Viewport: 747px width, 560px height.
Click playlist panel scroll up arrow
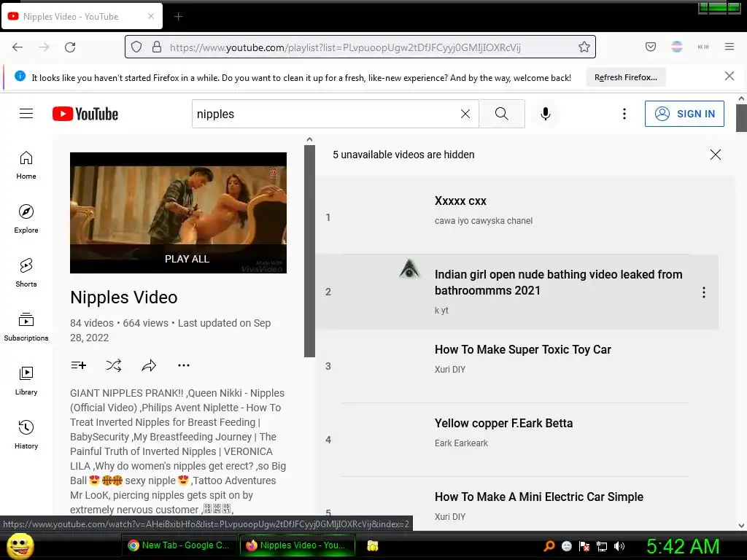tap(309, 139)
